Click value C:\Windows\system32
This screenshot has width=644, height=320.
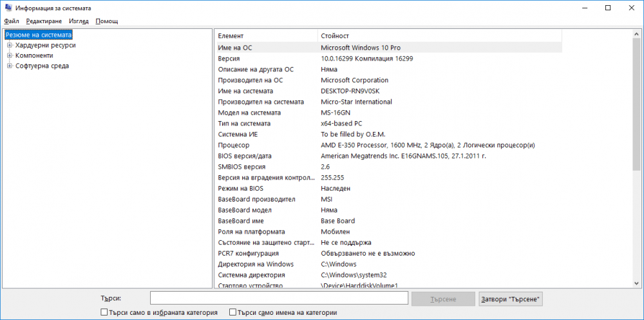(354, 275)
